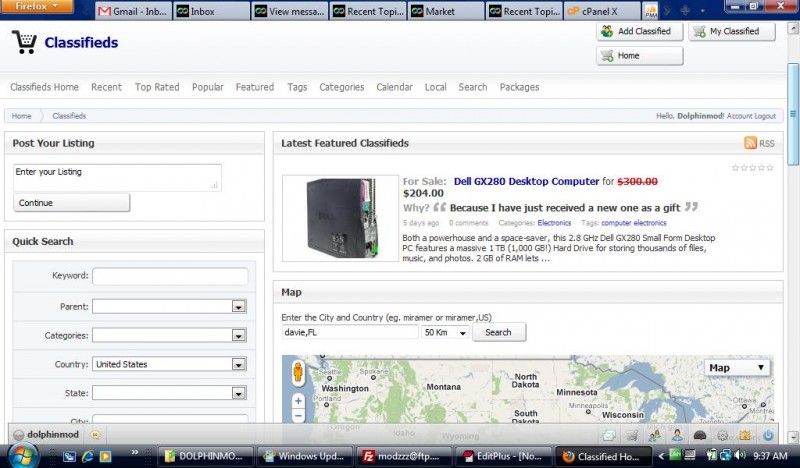Open the Map type dropdown on the map
800x468 pixels.
pos(736,368)
